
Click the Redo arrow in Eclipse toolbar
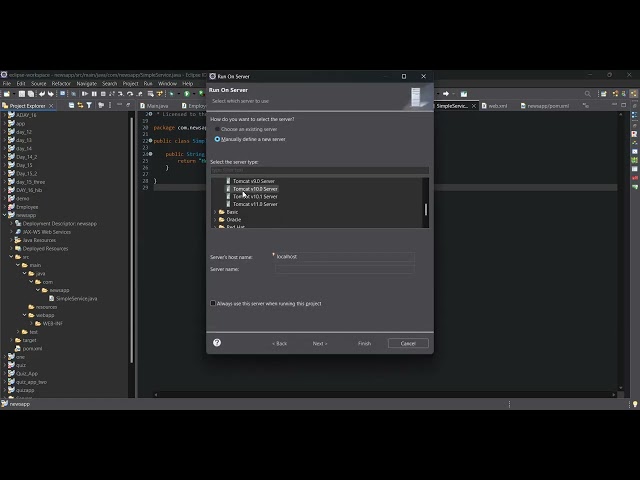click(51, 94)
